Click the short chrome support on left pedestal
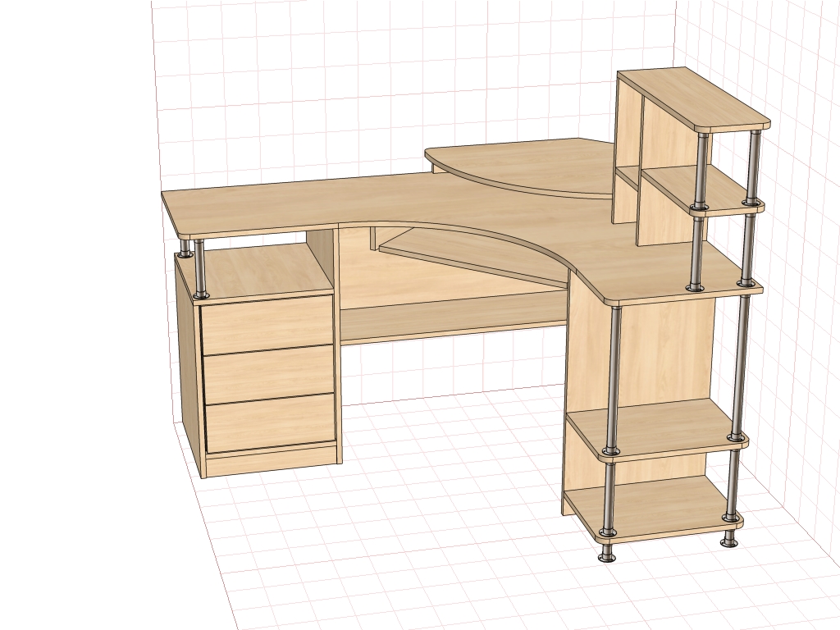Screen dimensions: 840x630 [x=199, y=267]
